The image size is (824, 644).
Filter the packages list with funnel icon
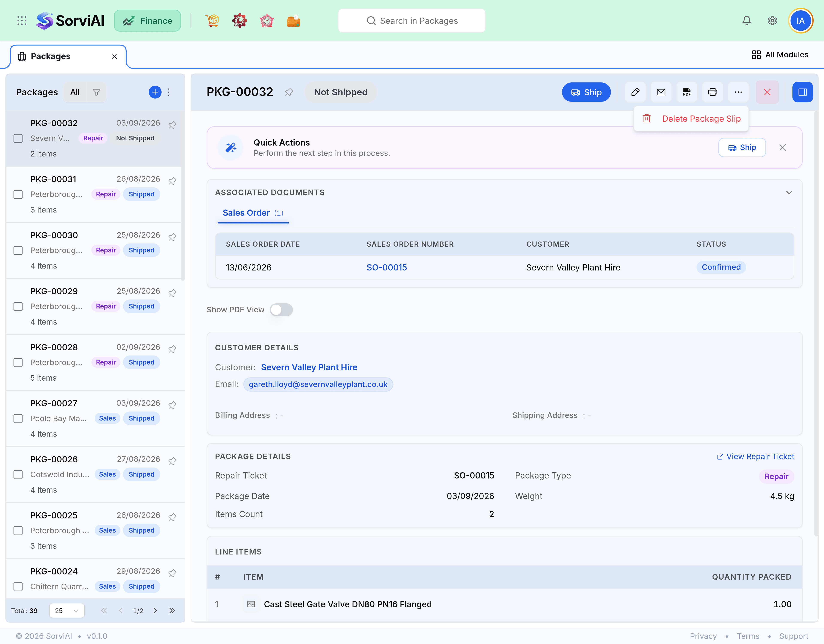(x=97, y=92)
